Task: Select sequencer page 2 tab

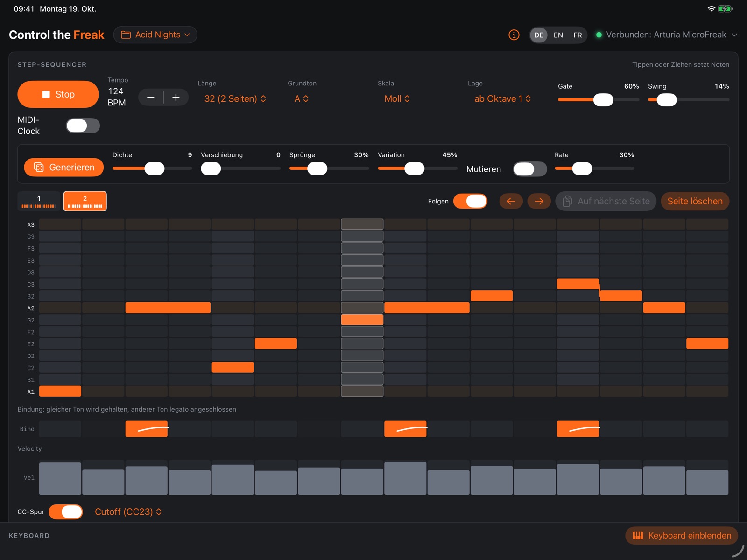Action: [x=85, y=201]
